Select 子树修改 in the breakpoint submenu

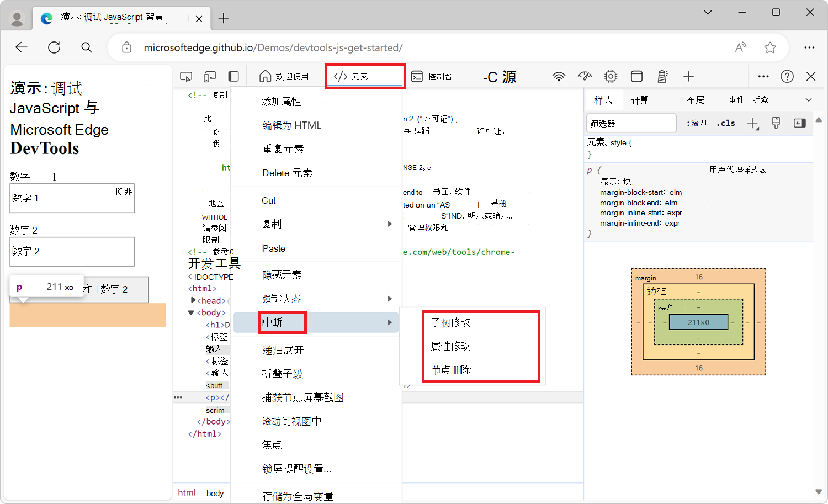pyautogui.click(x=450, y=322)
